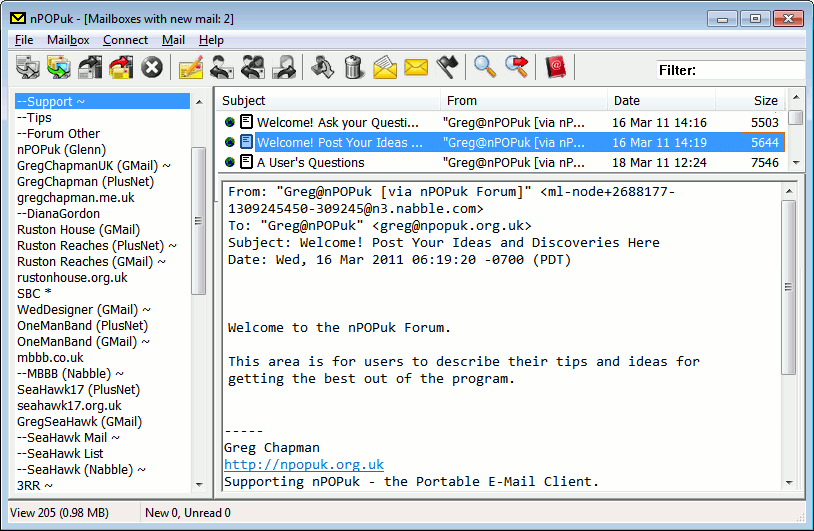Click globe icon of 'Welcome! Ask your Questi...' row
The width and height of the screenshot is (814, 531).
pyautogui.click(x=229, y=122)
